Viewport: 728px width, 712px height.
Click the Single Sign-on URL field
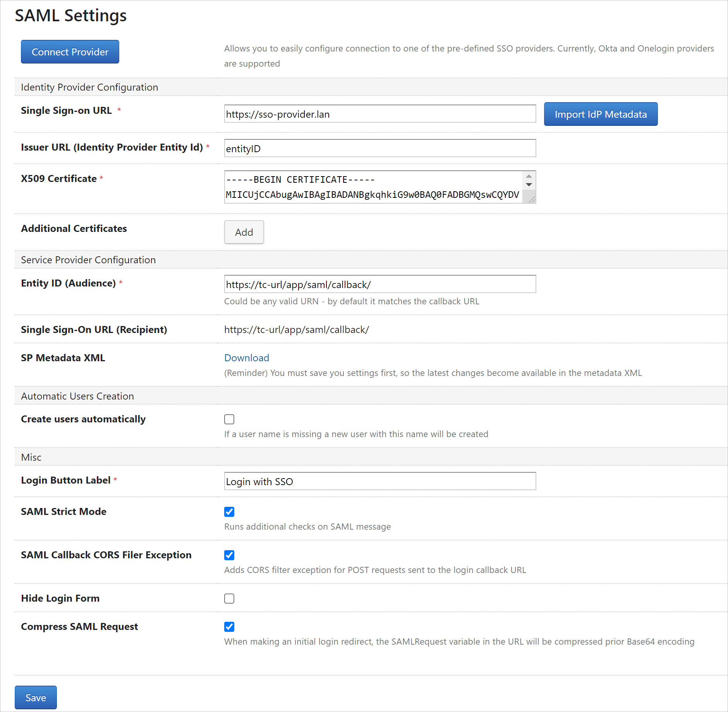(x=379, y=114)
